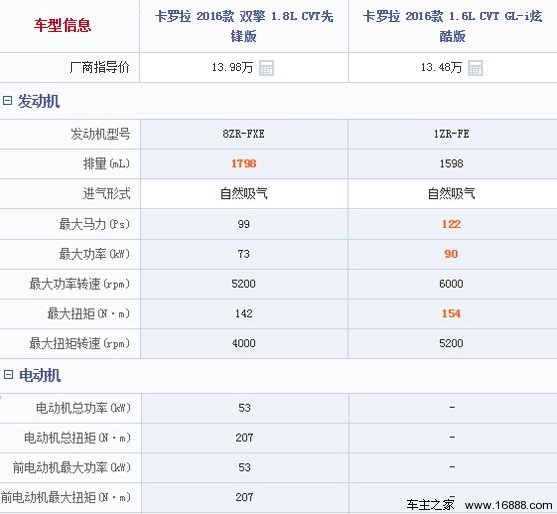Select the 最大扭矩(N·m) row label

tap(89, 314)
